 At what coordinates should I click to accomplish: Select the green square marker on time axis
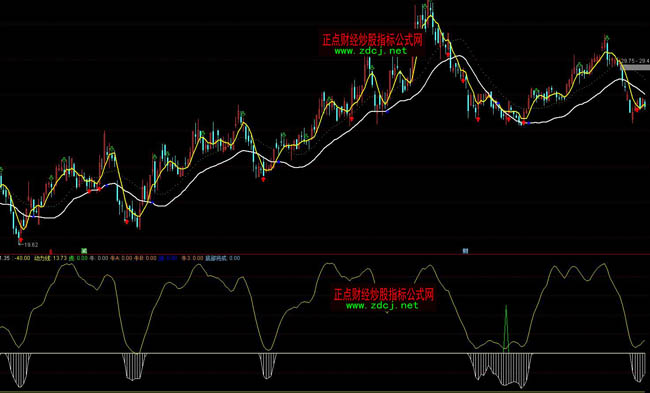click(x=84, y=251)
